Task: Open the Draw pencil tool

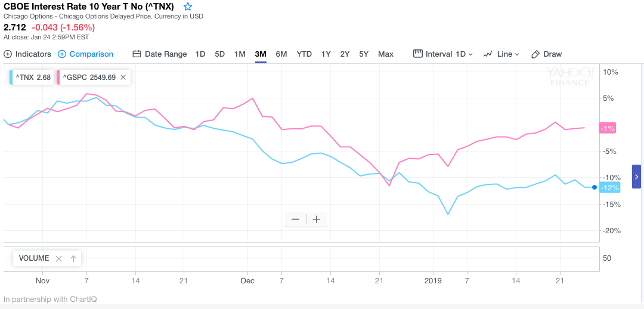Action: 546,54
